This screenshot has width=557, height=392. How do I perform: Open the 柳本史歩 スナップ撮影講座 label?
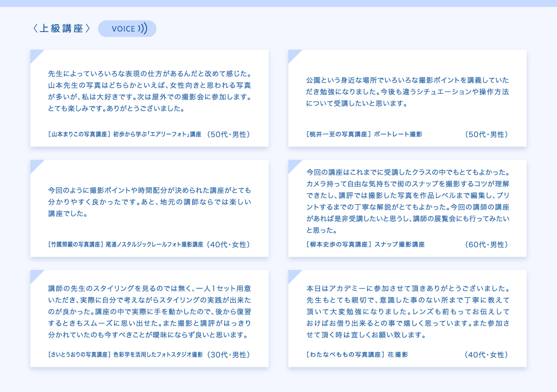365,244
